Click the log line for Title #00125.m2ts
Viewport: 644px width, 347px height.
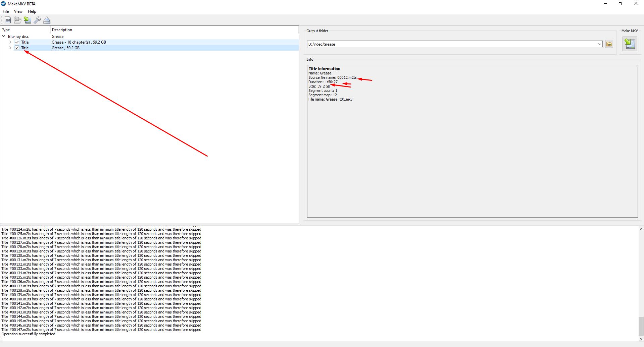click(101, 234)
